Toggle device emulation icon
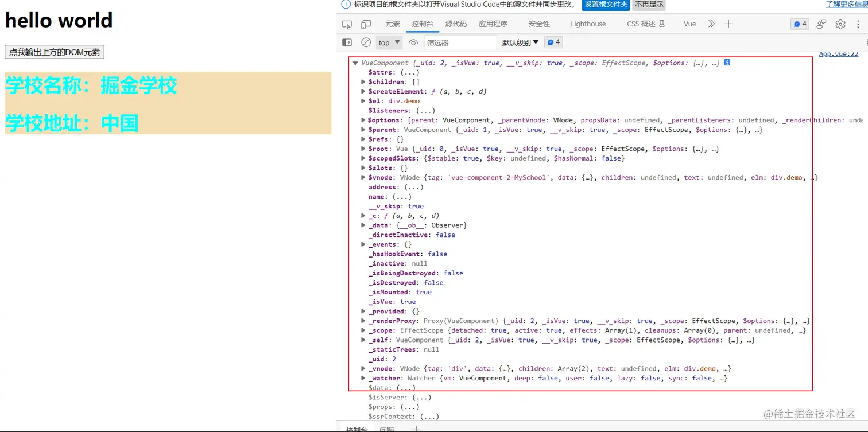The width and height of the screenshot is (868, 432). 366,24
